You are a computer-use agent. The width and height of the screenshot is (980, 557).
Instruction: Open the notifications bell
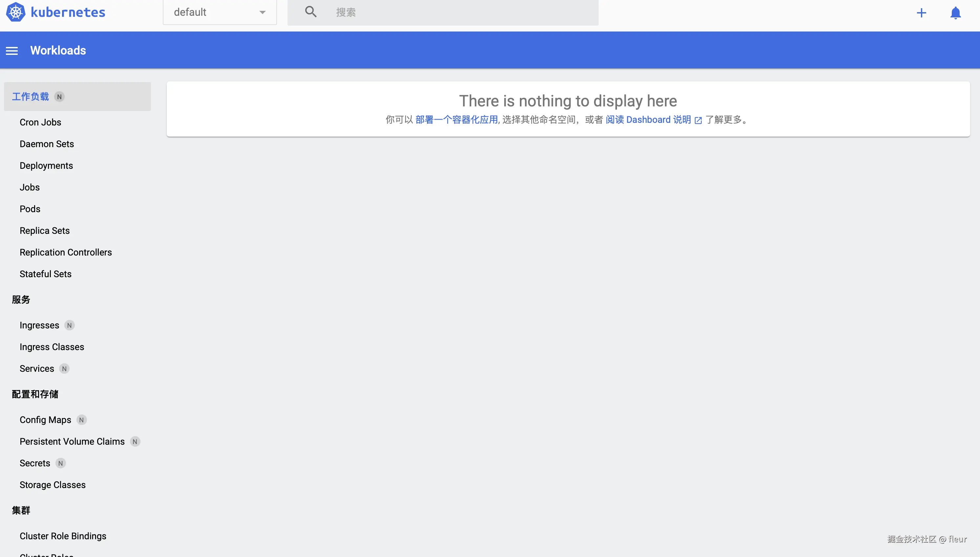[955, 13]
